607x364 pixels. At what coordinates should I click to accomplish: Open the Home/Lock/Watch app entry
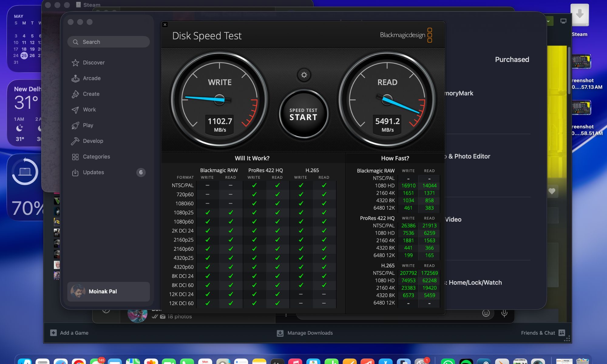(473, 282)
